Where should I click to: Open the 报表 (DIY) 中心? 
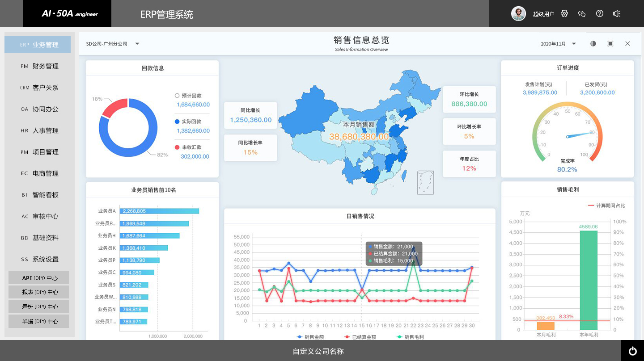pos(38,292)
